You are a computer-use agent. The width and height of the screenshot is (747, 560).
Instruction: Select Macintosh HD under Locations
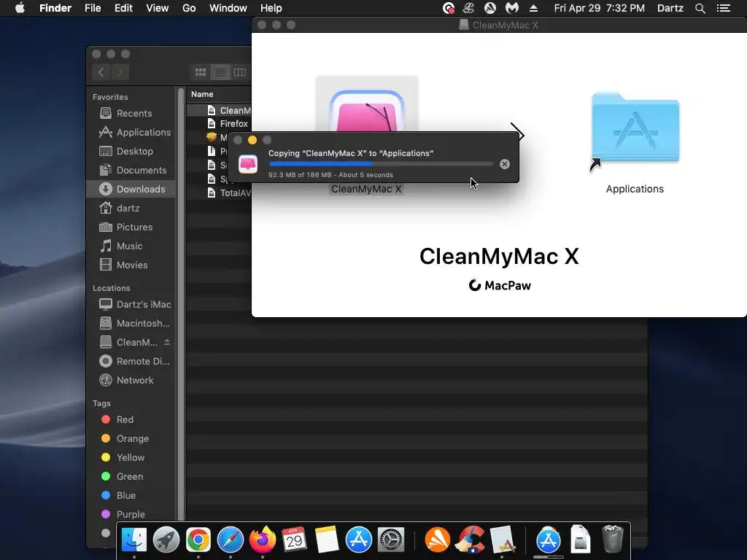(x=131, y=323)
